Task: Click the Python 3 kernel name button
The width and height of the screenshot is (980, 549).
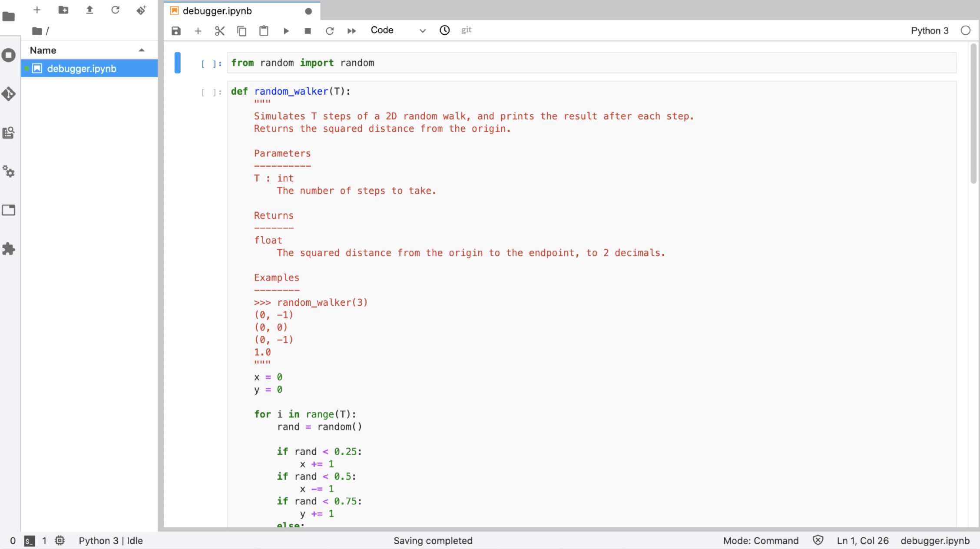Action: point(929,30)
